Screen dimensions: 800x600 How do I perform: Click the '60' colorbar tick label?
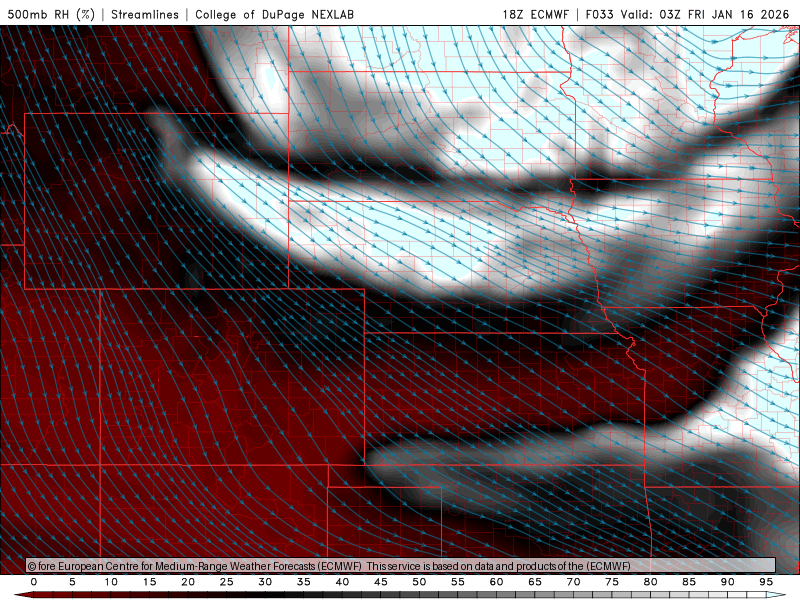496,582
